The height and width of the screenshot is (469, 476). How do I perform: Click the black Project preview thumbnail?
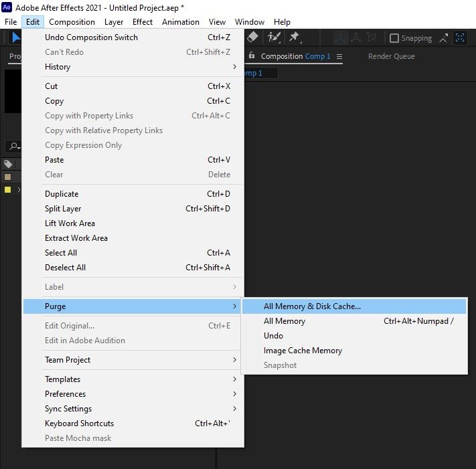tap(13, 91)
